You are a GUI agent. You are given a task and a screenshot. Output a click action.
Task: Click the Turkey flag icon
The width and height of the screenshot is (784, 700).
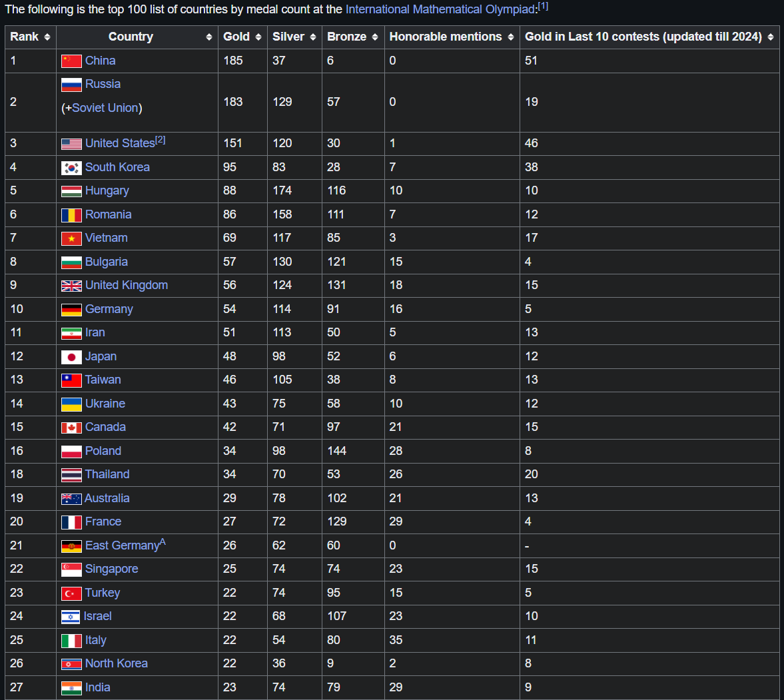click(x=71, y=594)
